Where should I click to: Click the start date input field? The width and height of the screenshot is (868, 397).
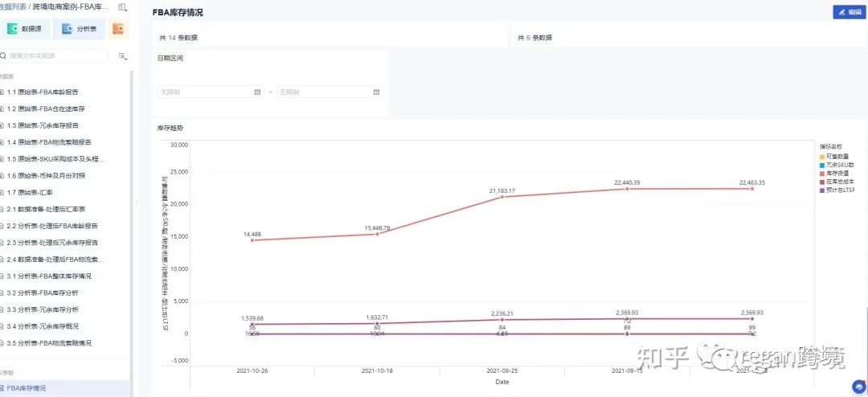click(x=205, y=92)
